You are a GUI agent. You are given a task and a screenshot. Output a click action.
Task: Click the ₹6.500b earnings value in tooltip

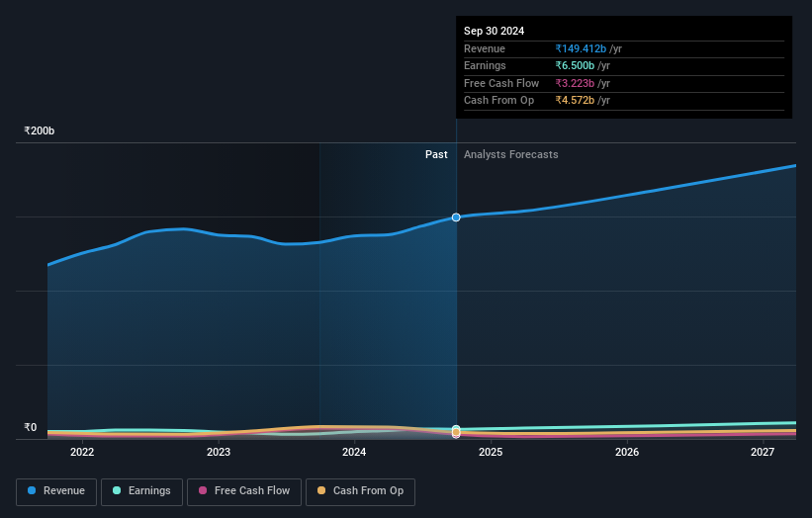[x=575, y=65]
